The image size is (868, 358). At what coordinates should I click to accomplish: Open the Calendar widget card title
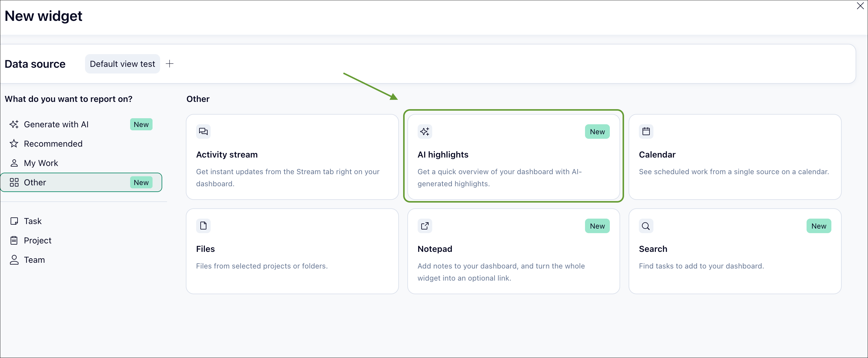coord(657,155)
